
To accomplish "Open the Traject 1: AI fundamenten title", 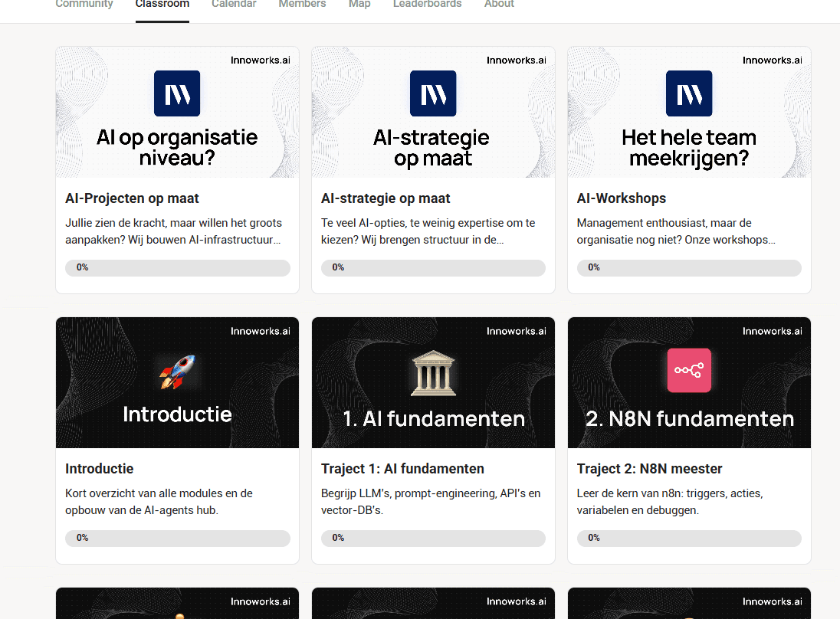I will coord(402,469).
